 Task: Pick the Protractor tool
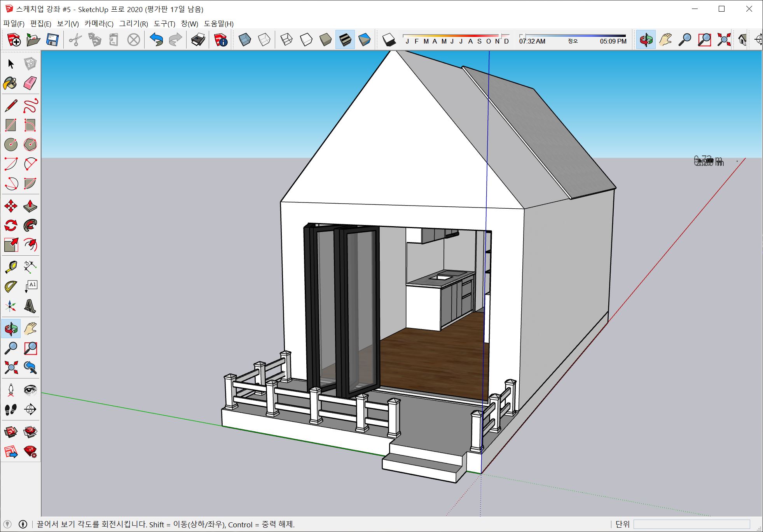point(11,287)
